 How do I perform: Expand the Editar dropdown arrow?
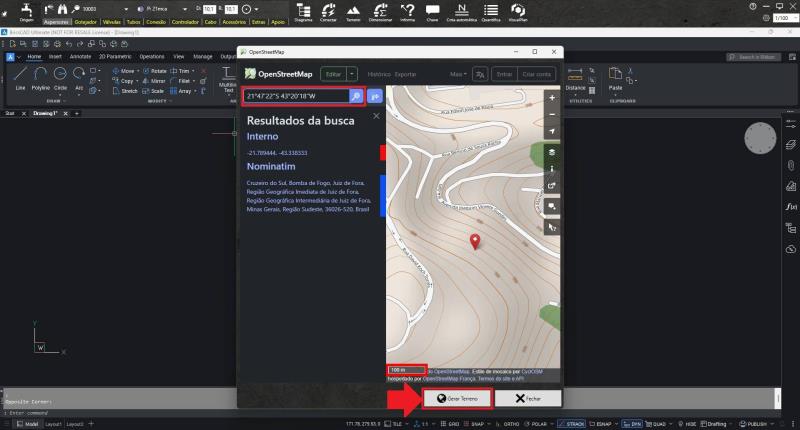click(x=352, y=74)
